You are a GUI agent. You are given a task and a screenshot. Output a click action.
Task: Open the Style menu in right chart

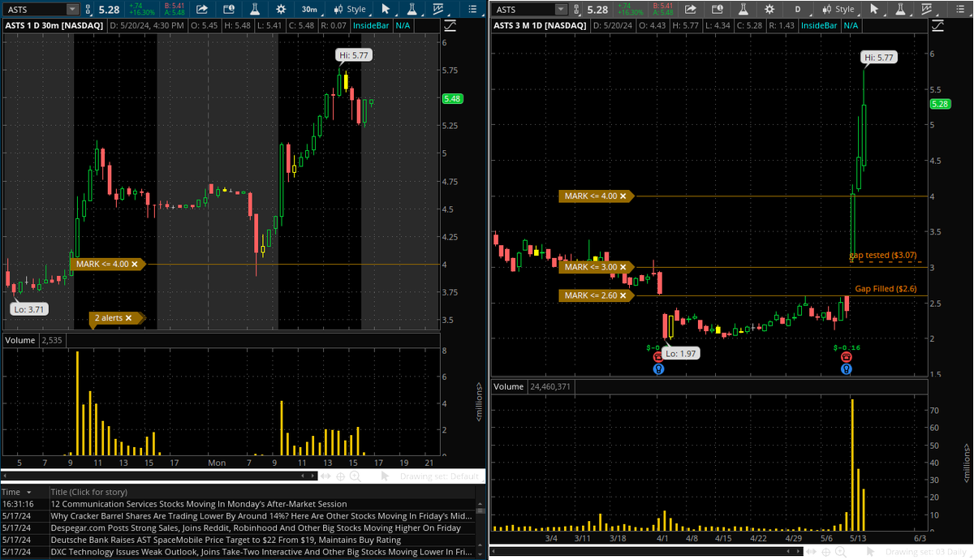coord(839,9)
